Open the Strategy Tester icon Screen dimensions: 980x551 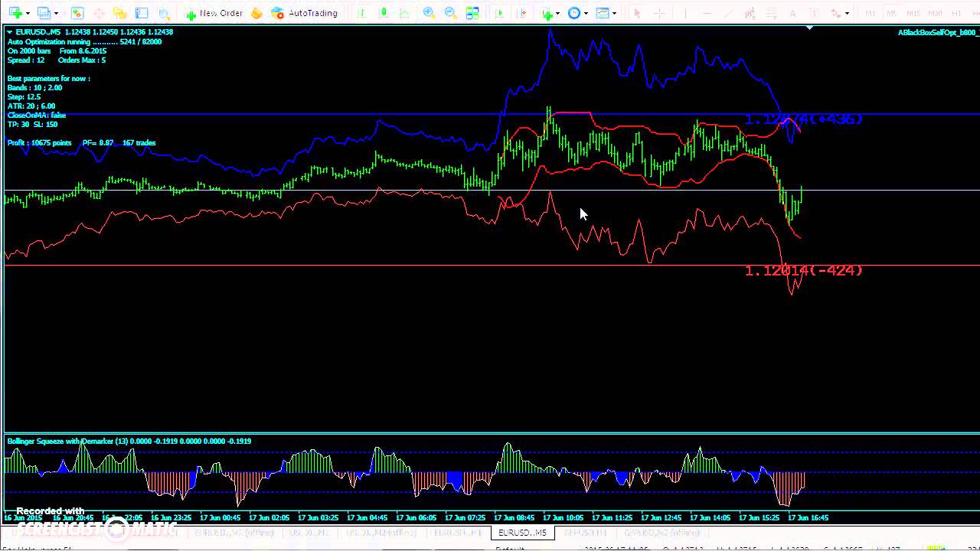pos(163,13)
